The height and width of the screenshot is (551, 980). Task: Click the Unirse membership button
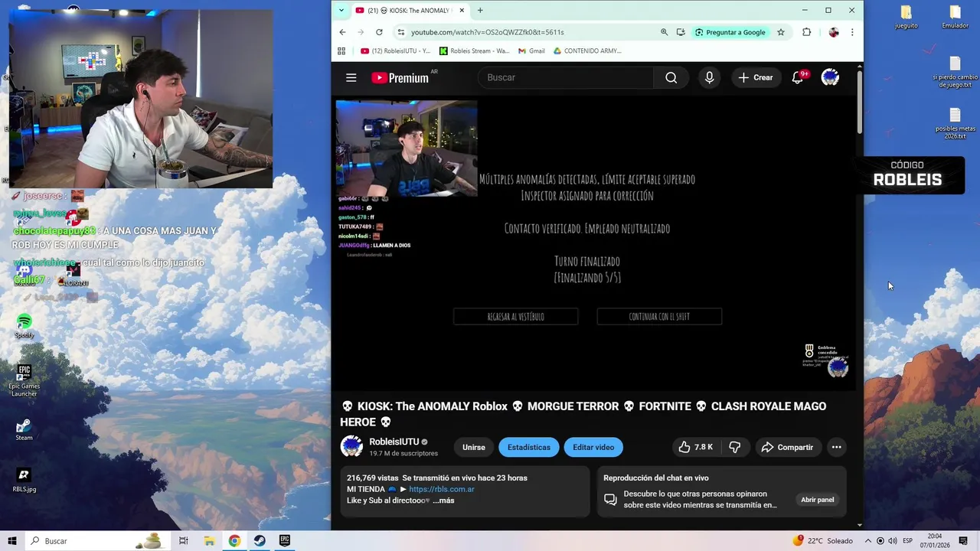(x=473, y=447)
